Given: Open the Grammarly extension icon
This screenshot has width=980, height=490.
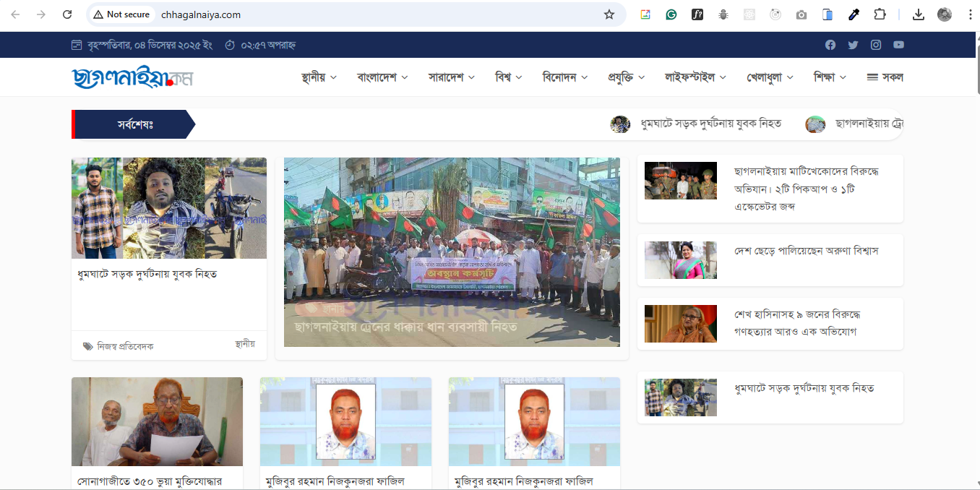Looking at the screenshot, I should click(x=671, y=14).
